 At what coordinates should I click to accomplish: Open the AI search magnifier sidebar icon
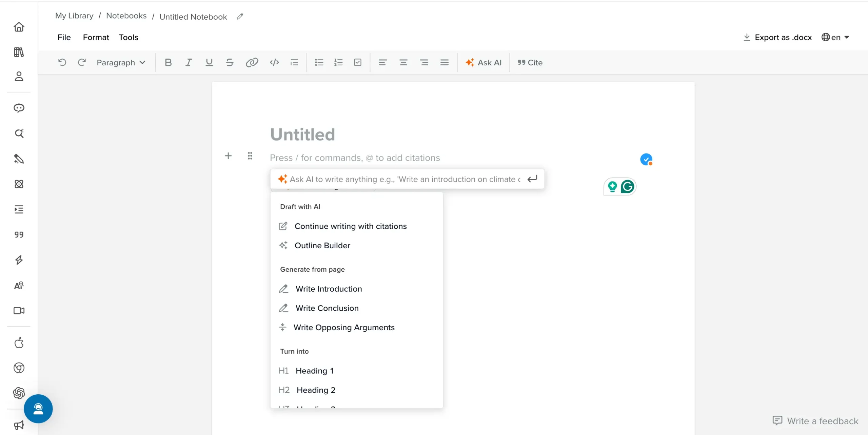[19, 133]
